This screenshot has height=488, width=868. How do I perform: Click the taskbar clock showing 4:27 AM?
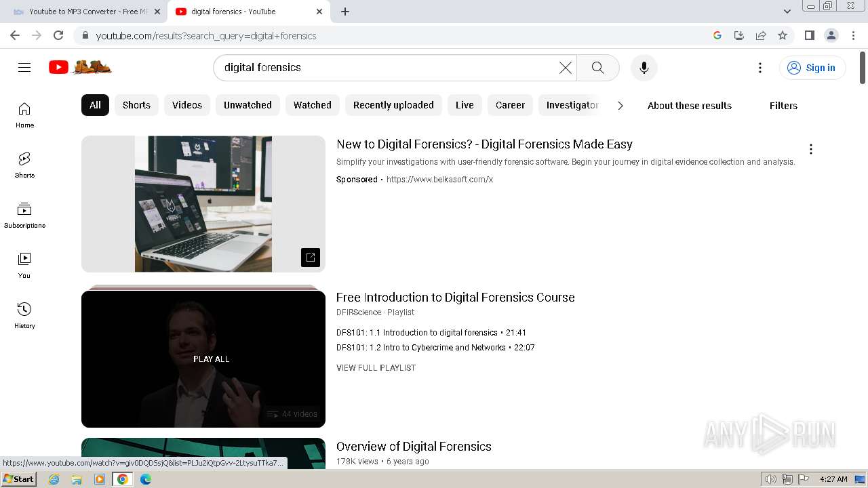[x=833, y=479]
